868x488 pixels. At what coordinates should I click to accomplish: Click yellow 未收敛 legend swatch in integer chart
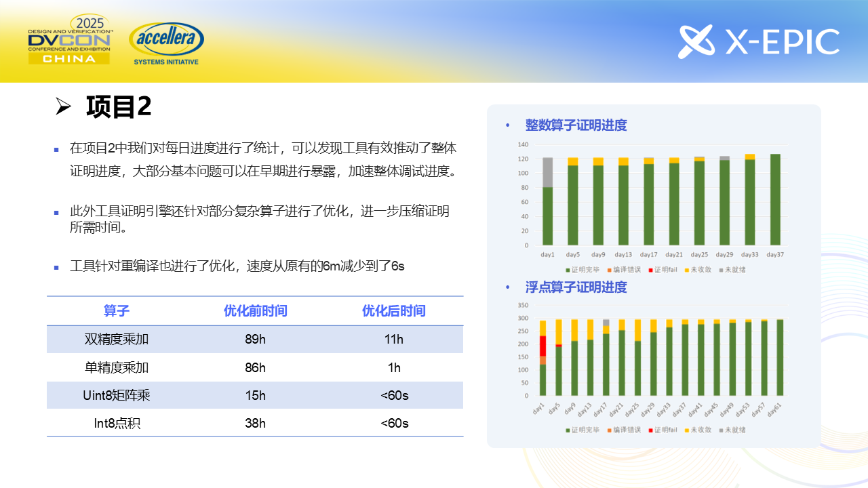(686, 269)
